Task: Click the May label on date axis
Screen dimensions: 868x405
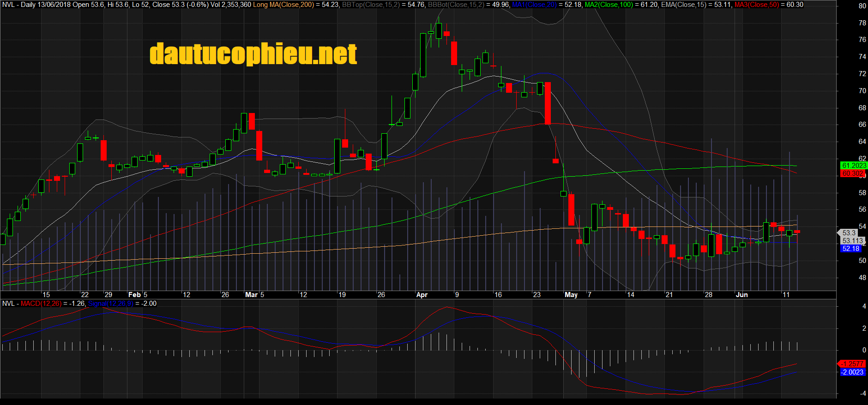Action: pyautogui.click(x=571, y=295)
